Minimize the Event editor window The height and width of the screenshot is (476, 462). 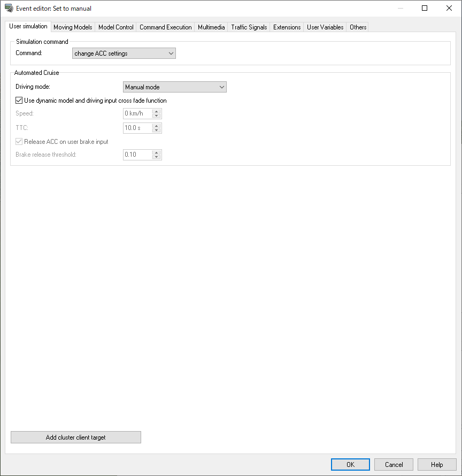pyautogui.click(x=401, y=8)
